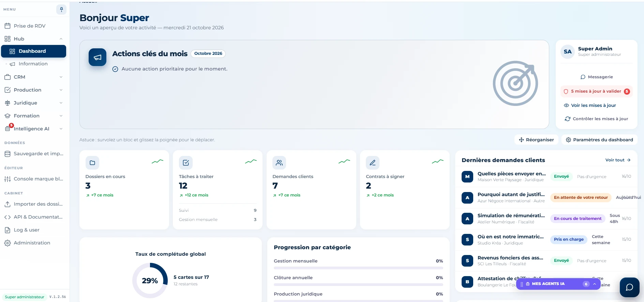Open the Information submenu item
Screen dimensions: 644x302
[33, 64]
